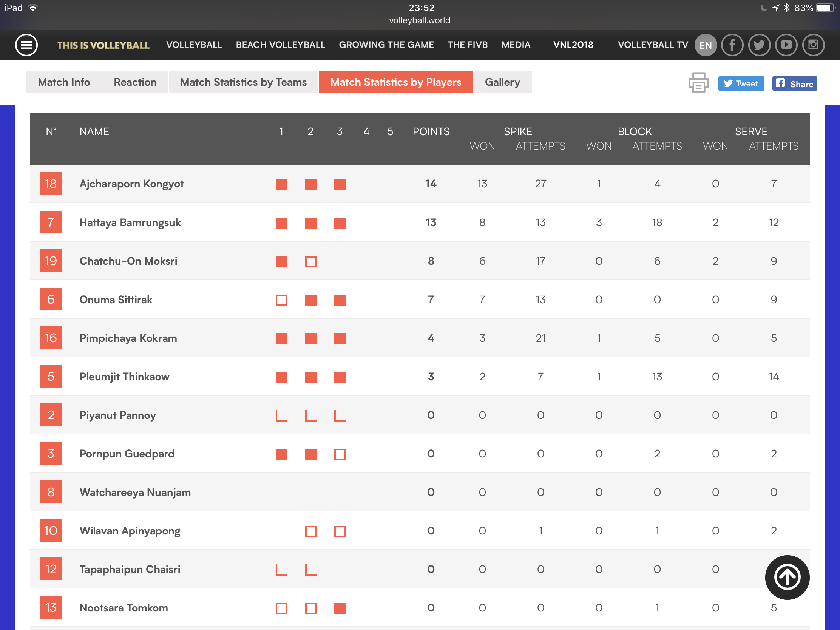Viewport: 840px width, 630px height.
Task: Open the Beach Volleyball menu
Action: click(x=280, y=45)
